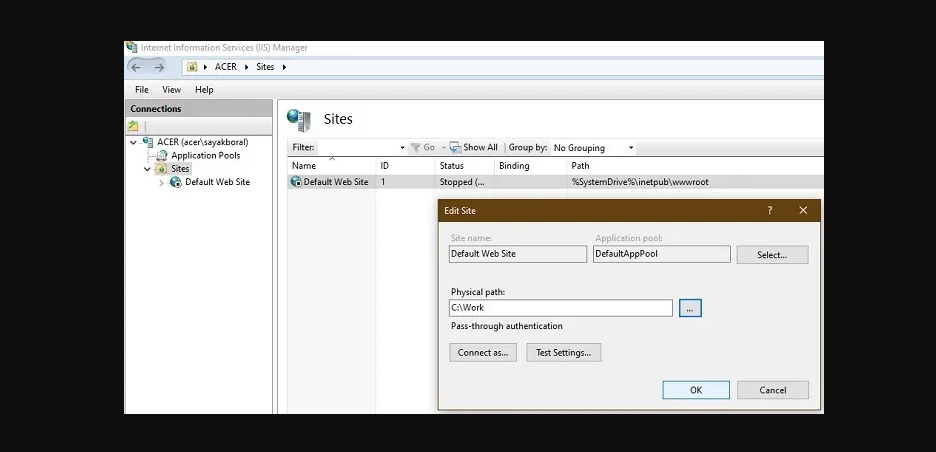Confirm with the OK button

pyautogui.click(x=696, y=390)
